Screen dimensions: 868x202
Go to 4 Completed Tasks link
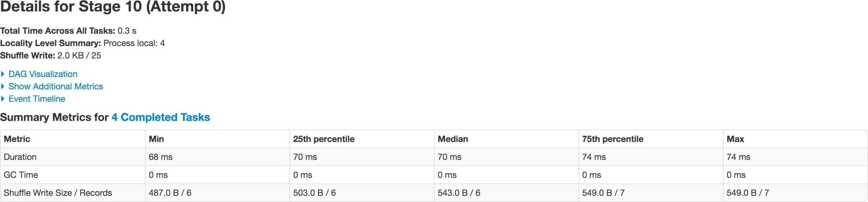161,117
